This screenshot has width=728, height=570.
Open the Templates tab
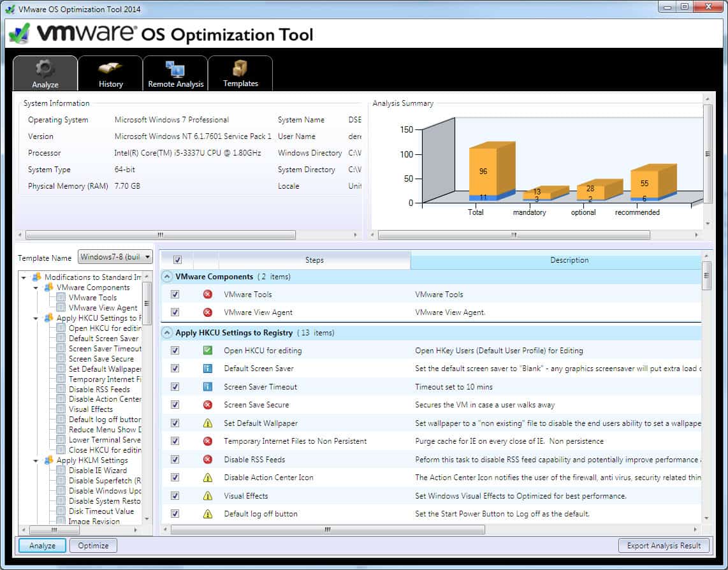coord(240,73)
